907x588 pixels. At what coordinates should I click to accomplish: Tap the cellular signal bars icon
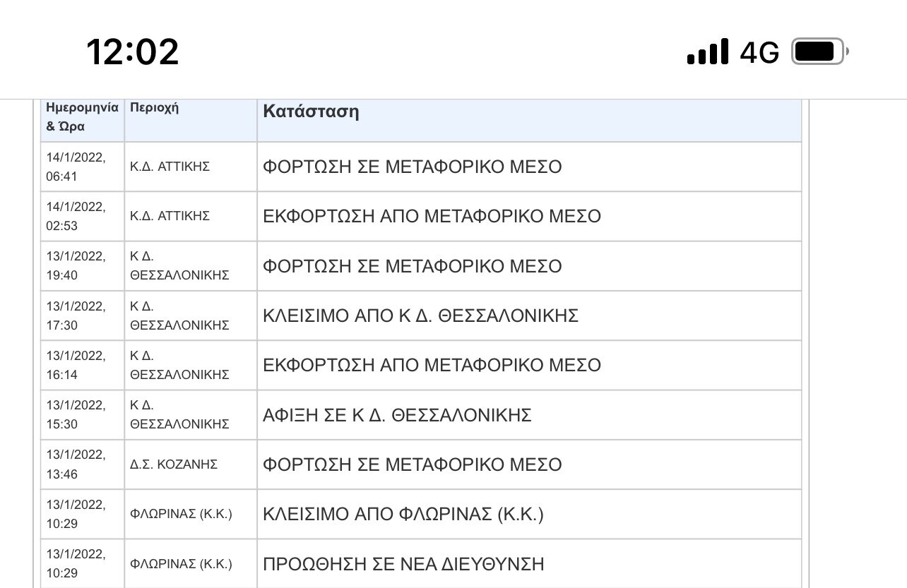coord(707,52)
